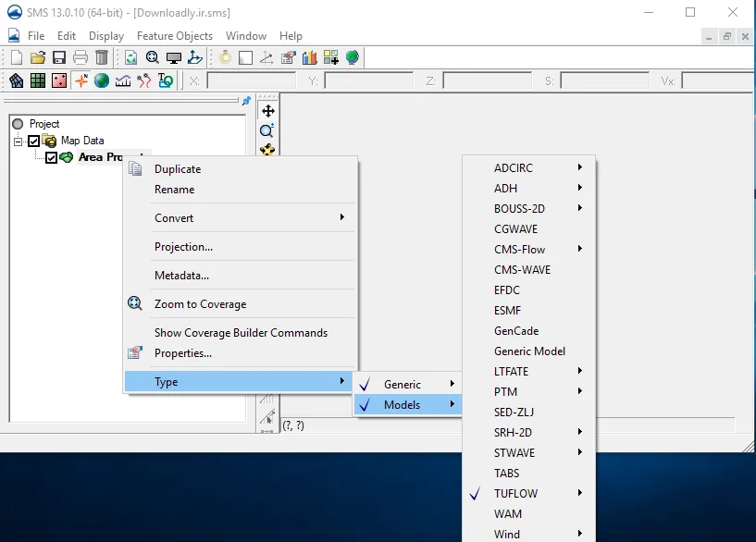Select the Map module compass icon

(81, 80)
